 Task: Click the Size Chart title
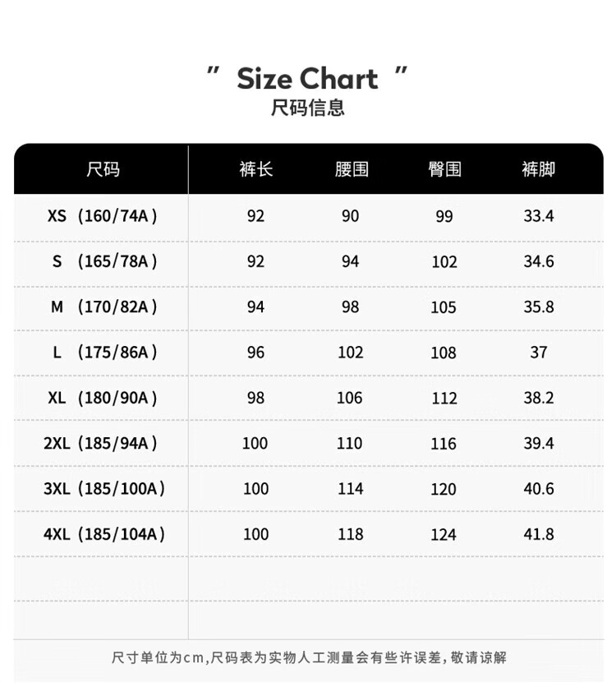tap(307, 79)
